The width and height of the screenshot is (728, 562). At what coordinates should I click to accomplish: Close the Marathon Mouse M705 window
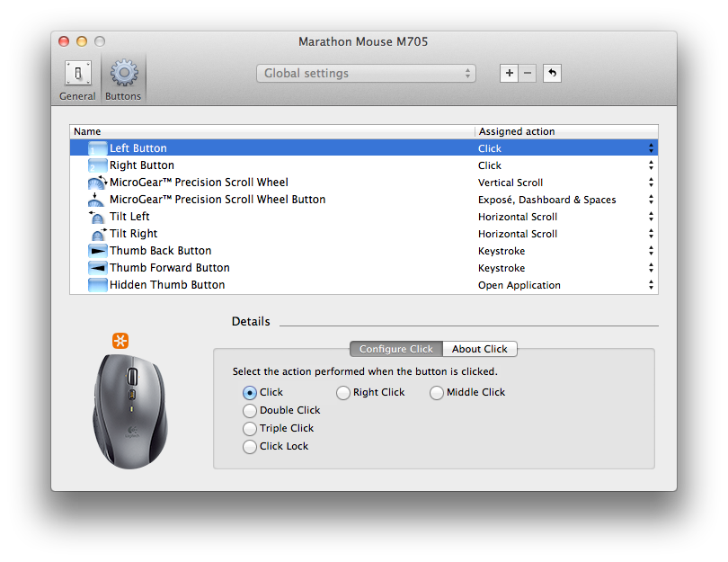click(x=64, y=41)
